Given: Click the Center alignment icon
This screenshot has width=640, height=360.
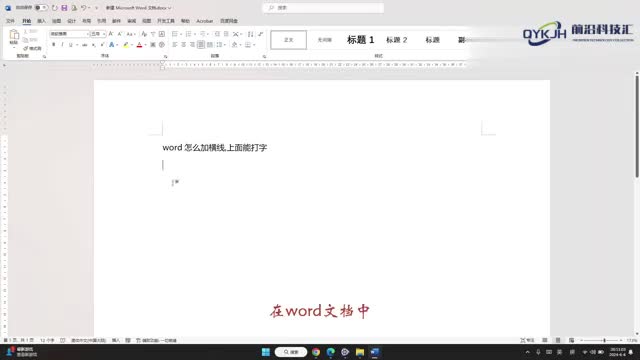Looking at the screenshot, I should pyautogui.click(x=183, y=44).
